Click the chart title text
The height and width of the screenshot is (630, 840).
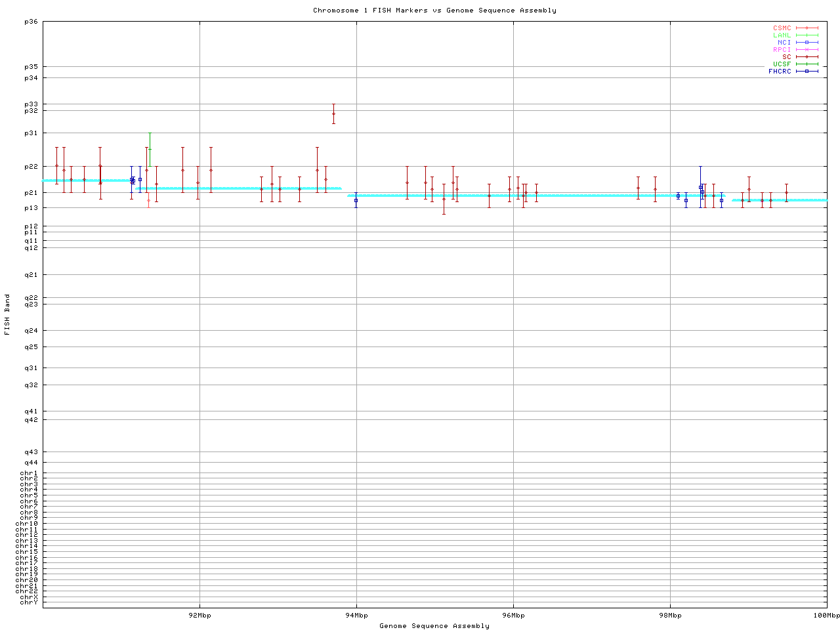point(434,10)
